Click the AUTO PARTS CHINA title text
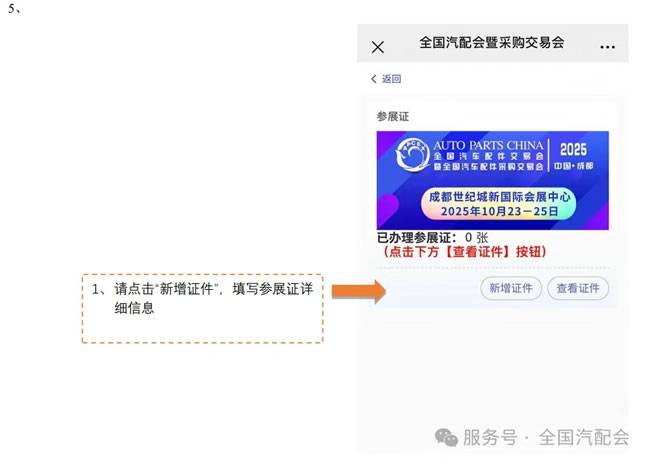The width and height of the screenshot is (650, 463). (x=488, y=145)
